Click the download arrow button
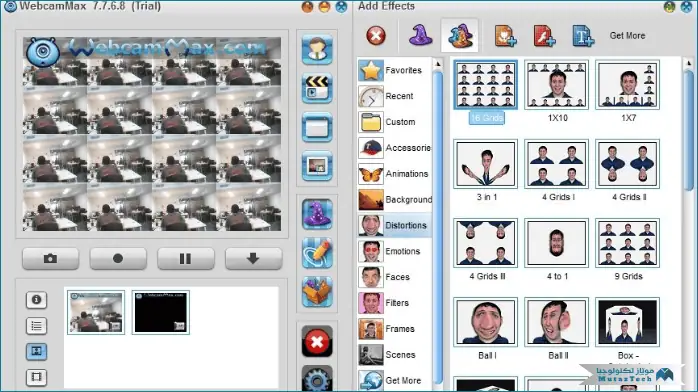 (253, 259)
